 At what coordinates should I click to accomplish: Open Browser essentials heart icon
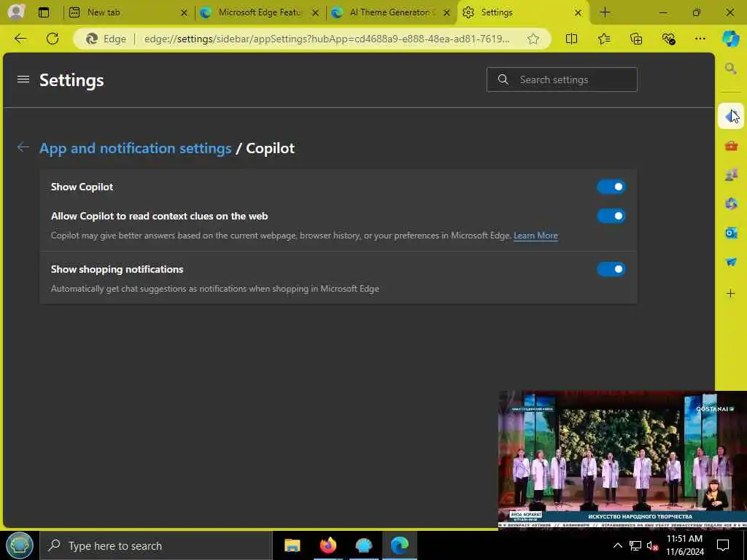coord(668,39)
